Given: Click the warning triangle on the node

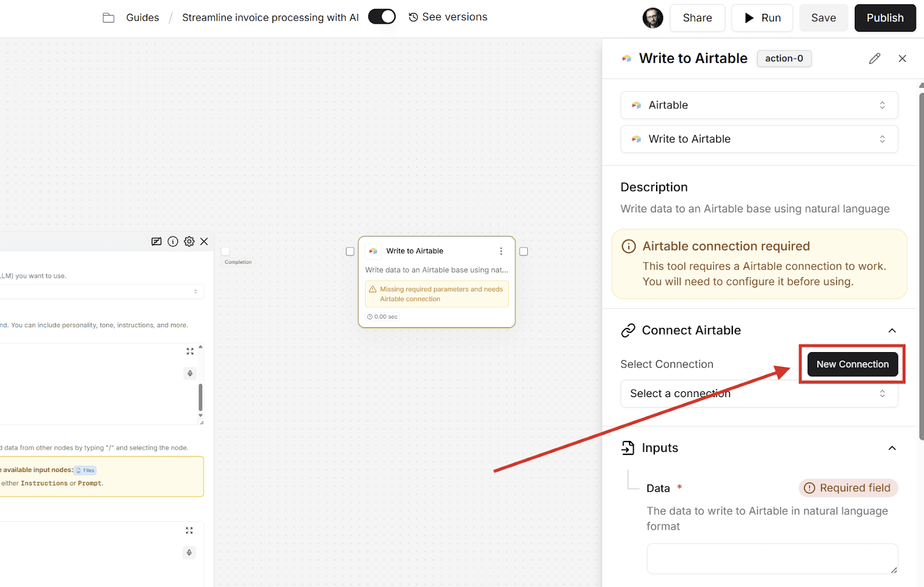Looking at the screenshot, I should coord(373,289).
